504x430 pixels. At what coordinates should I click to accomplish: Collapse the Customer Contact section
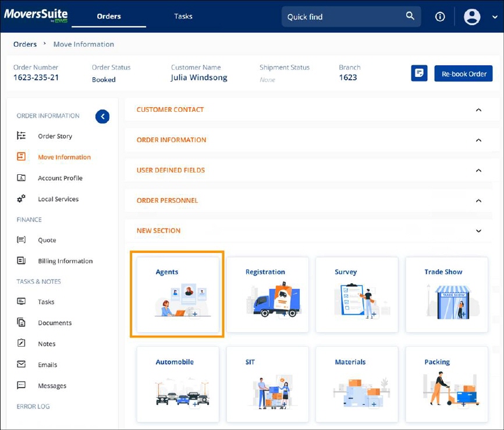coord(478,110)
